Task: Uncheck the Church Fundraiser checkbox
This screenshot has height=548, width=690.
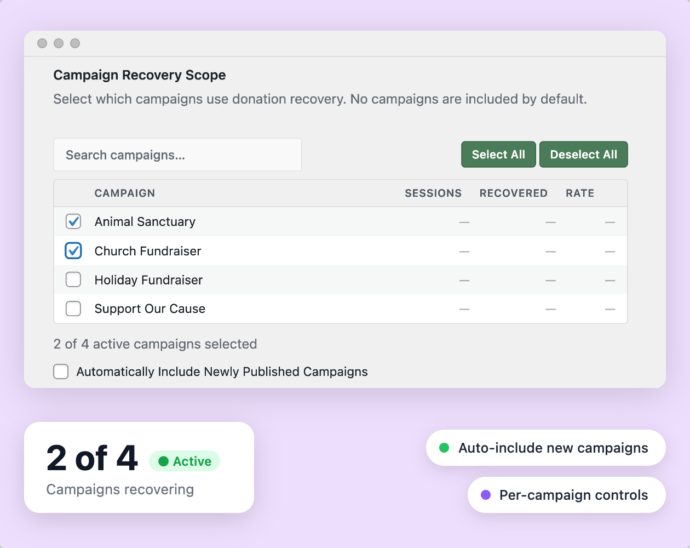Action: (73, 251)
